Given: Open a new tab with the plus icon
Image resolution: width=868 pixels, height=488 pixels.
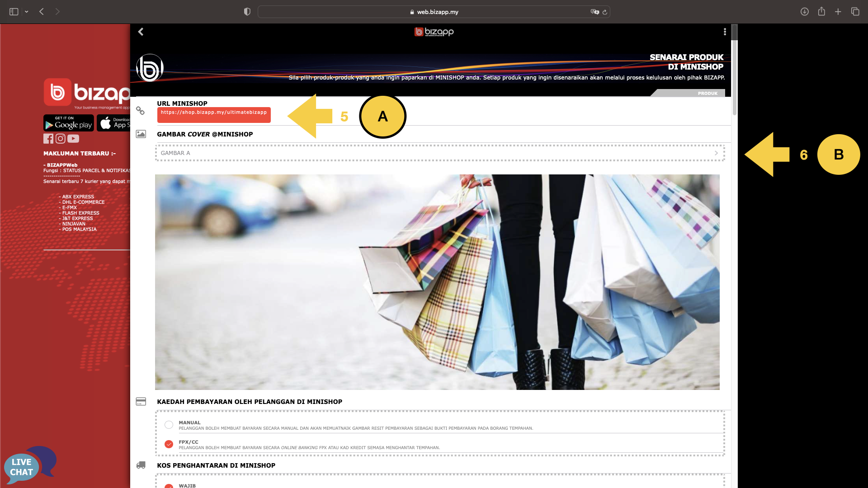Looking at the screenshot, I should coord(838,12).
